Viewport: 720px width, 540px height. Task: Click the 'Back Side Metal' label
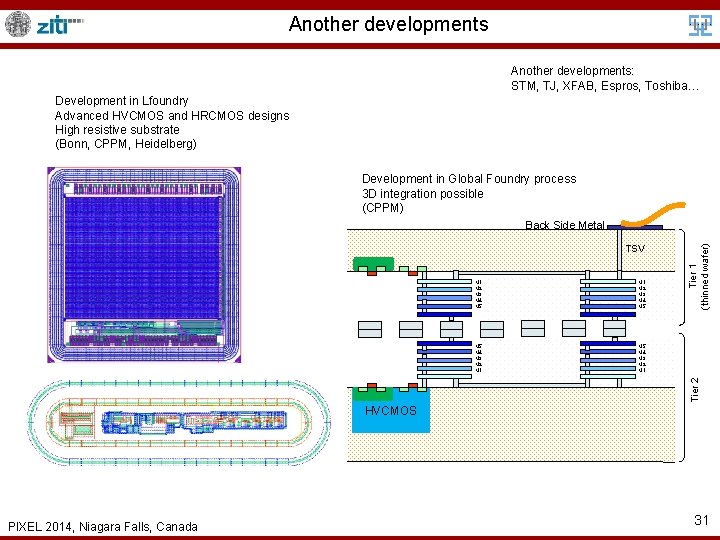565,225
